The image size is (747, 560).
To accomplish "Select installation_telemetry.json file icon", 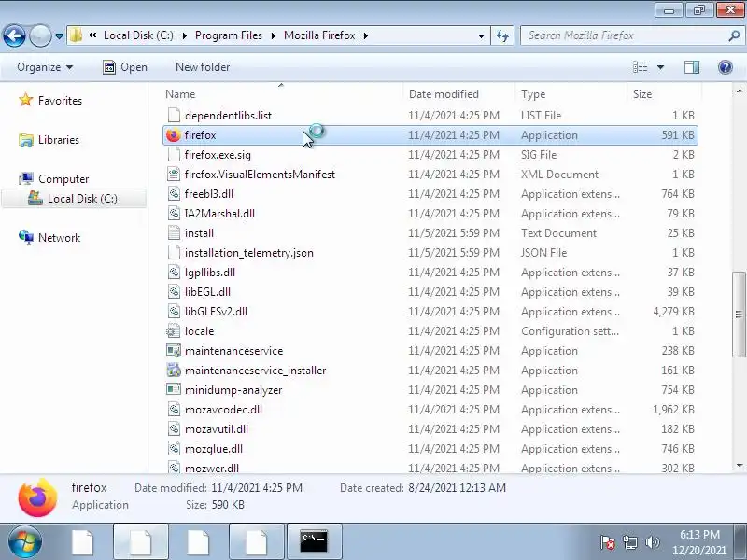I will click(x=174, y=252).
